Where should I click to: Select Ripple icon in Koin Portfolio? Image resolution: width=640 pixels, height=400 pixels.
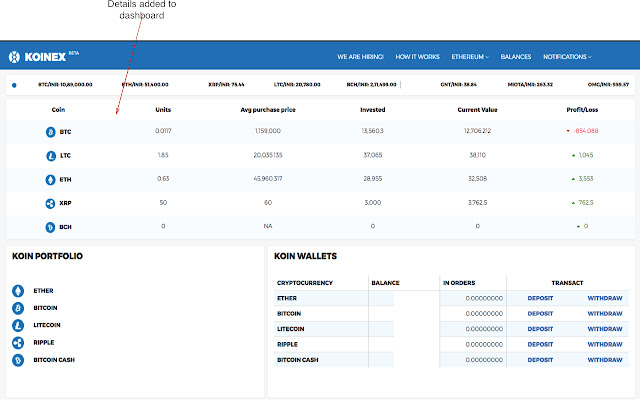(x=18, y=342)
